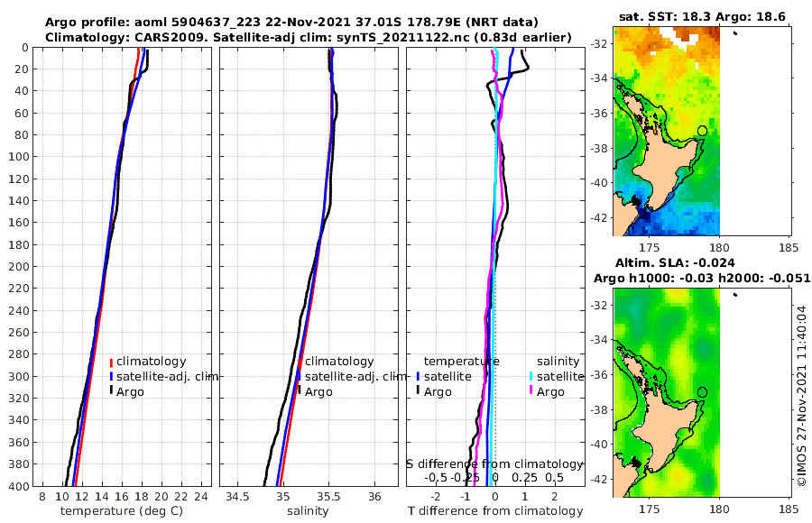
Task: Click the red climatology marker in temperature legend
Action: tap(111, 362)
